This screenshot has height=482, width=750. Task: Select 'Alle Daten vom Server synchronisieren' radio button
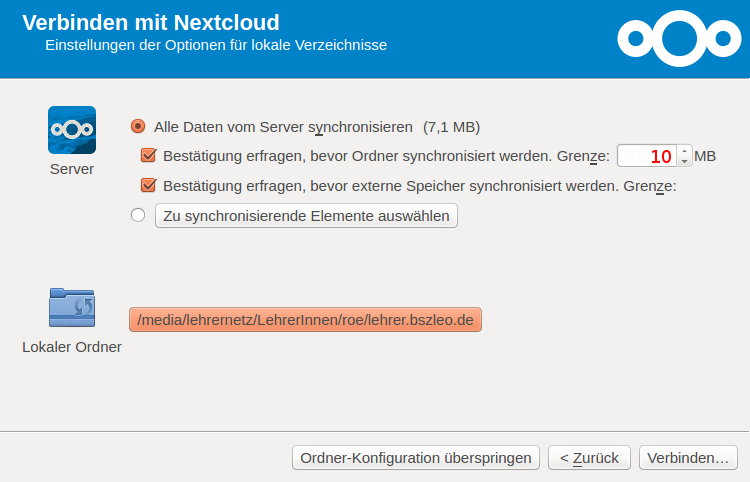pyautogui.click(x=138, y=127)
